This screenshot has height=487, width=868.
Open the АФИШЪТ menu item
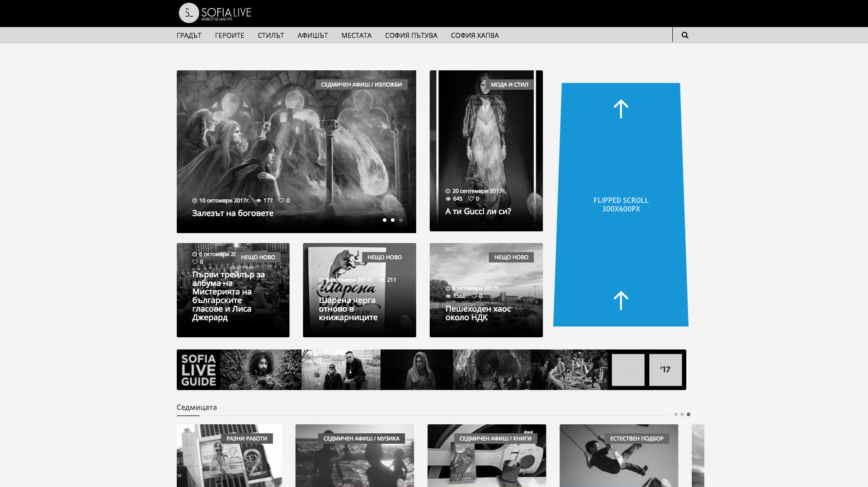coord(312,35)
